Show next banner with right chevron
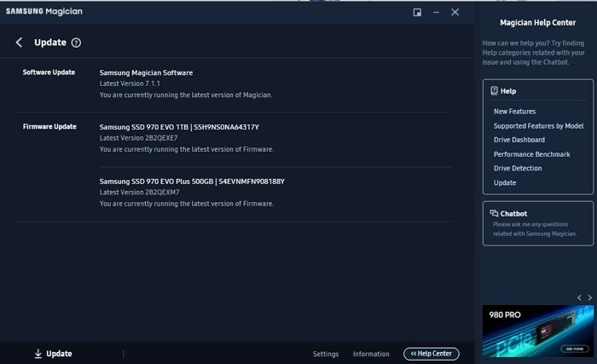The width and height of the screenshot is (597, 364). tap(590, 298)
